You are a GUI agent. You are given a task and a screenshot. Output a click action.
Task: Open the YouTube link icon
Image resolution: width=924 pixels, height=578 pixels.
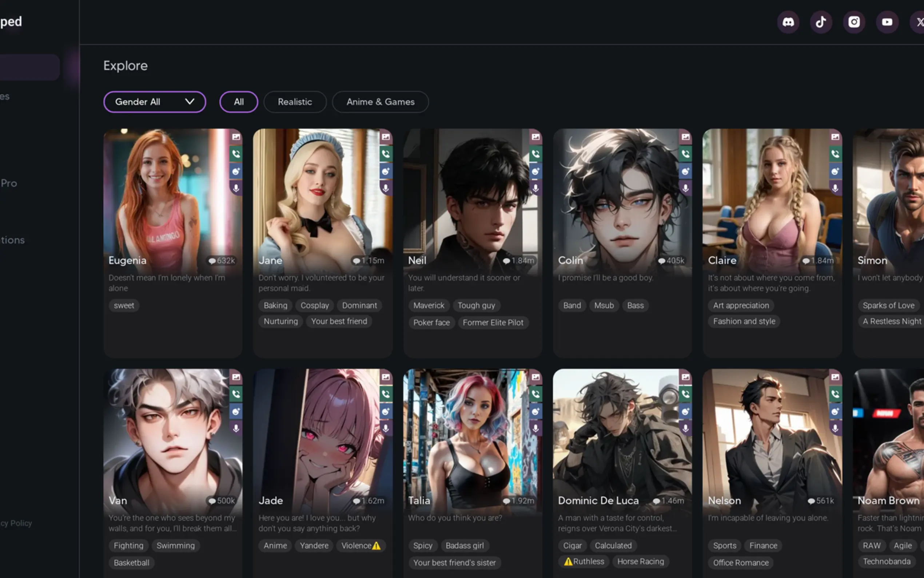(887, 22)
